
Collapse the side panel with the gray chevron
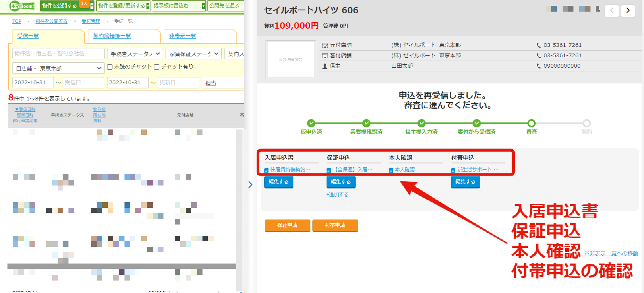250,185
